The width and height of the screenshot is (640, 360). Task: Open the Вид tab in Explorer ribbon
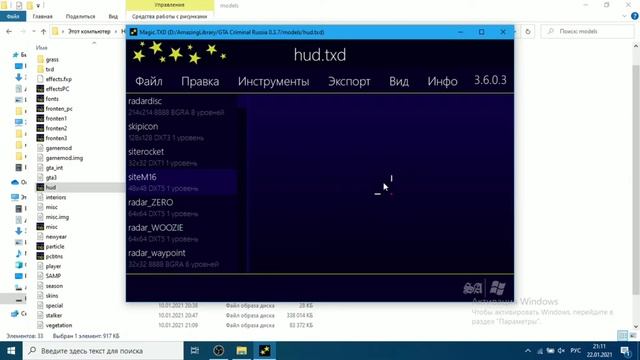click(113, 16)
